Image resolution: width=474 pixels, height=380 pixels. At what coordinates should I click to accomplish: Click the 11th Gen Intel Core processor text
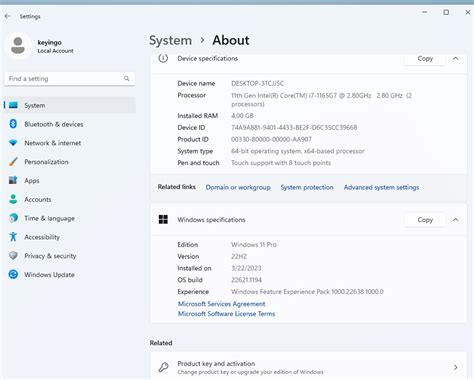[x=322, y=100]
